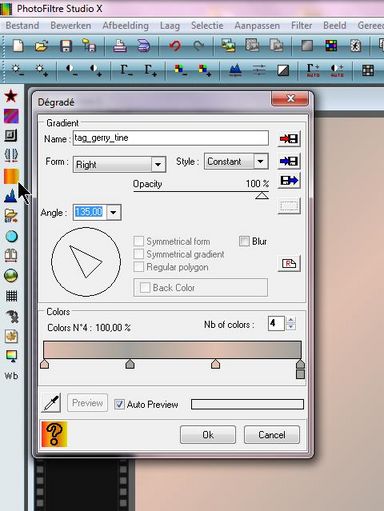Click the red star plugin icon
This screenshot has width=384, height=511.
point(11,96)
